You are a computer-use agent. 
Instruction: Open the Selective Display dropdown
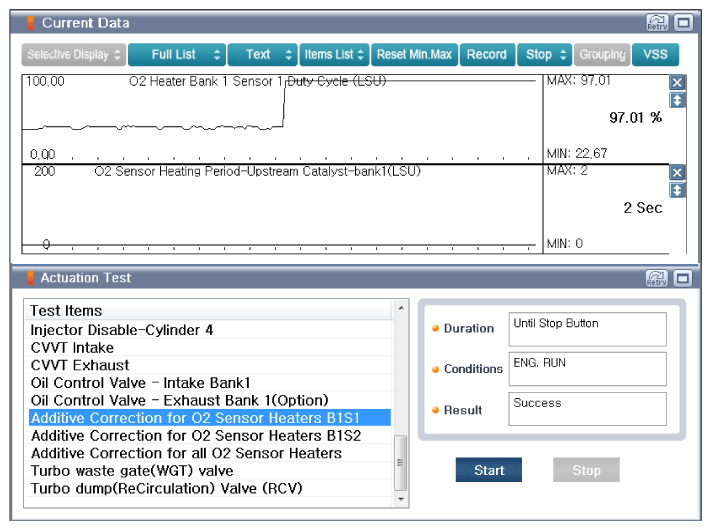(x=74, y=55)
